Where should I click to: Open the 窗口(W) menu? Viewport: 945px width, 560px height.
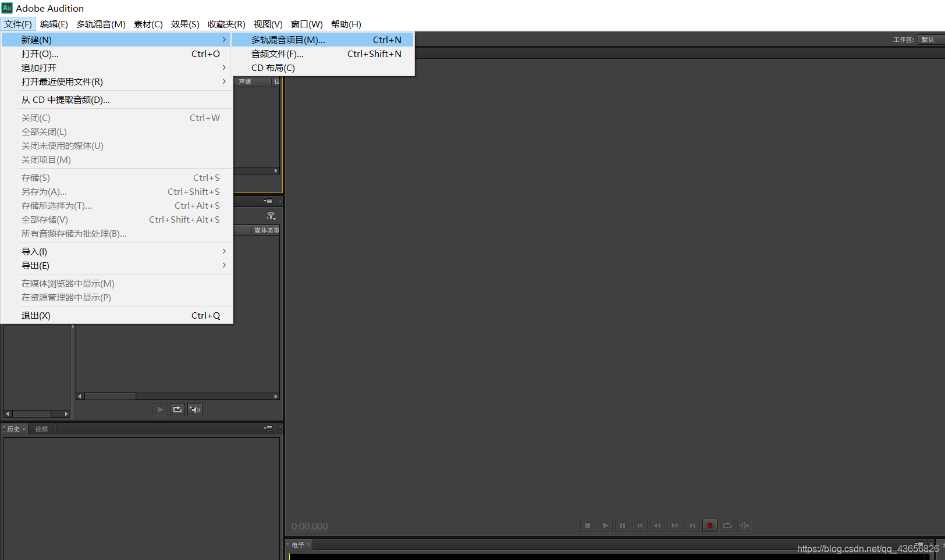(x=307, y=24)
